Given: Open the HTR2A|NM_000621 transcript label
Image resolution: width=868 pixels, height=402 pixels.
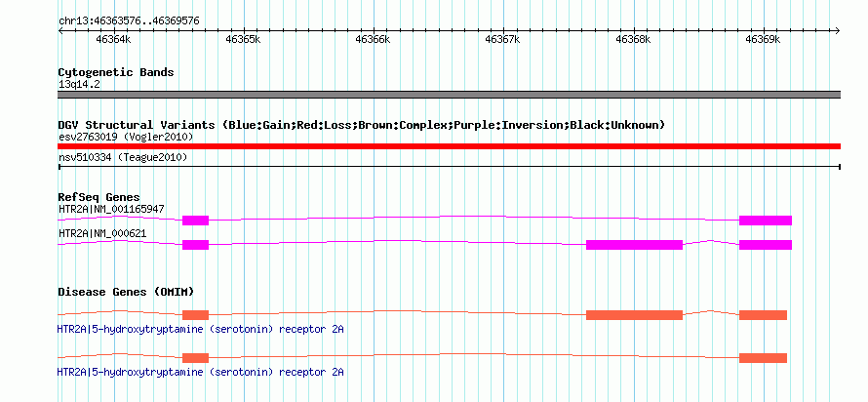Looking at the screenshot, I should coord(102,233).
